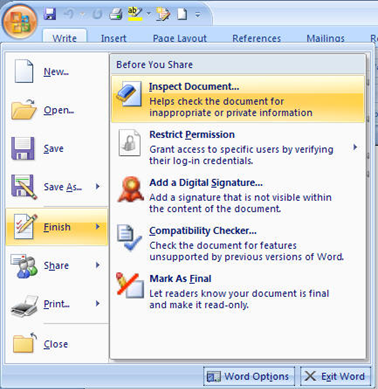The height and width of the screenshot is (389, 378).
Task: Click the Mark As Final icon
Action: [129, 285]
